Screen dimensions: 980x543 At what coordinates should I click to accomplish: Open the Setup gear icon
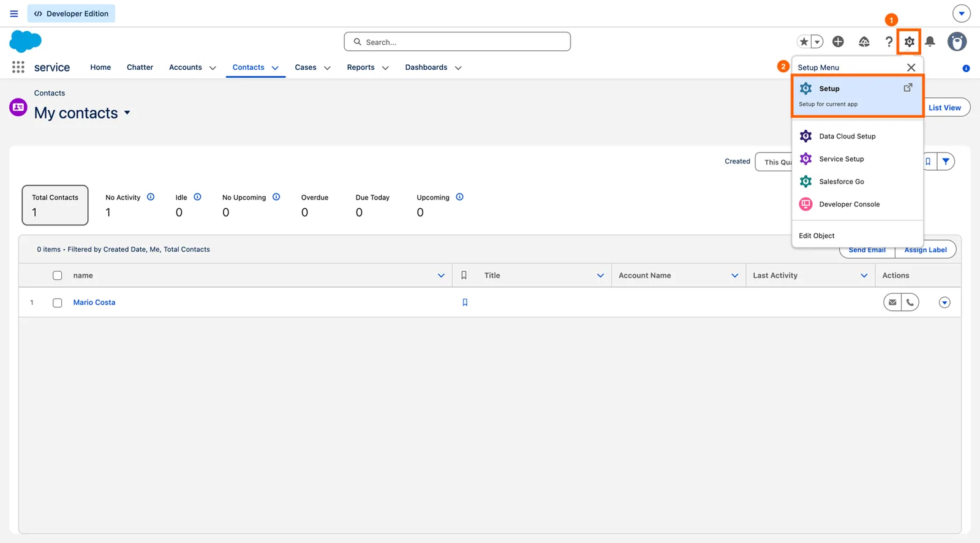pyautogui.click(x=909, y=42)
